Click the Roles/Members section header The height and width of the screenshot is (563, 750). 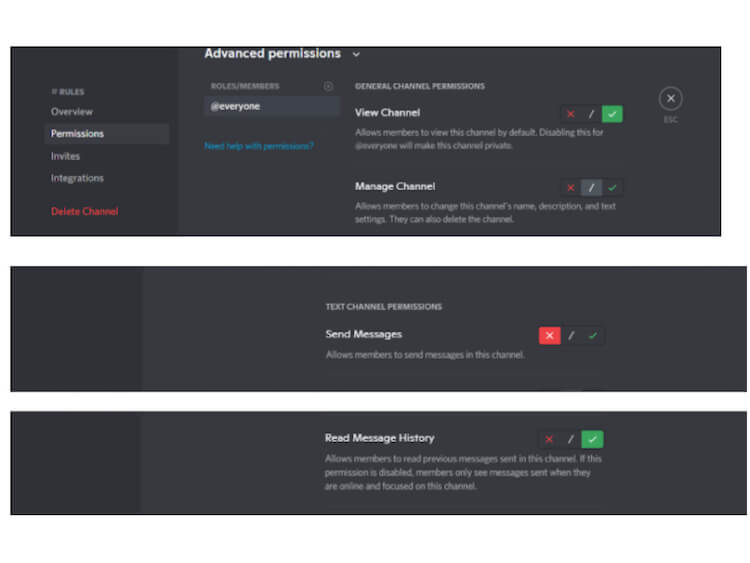[x=245, y=86]
